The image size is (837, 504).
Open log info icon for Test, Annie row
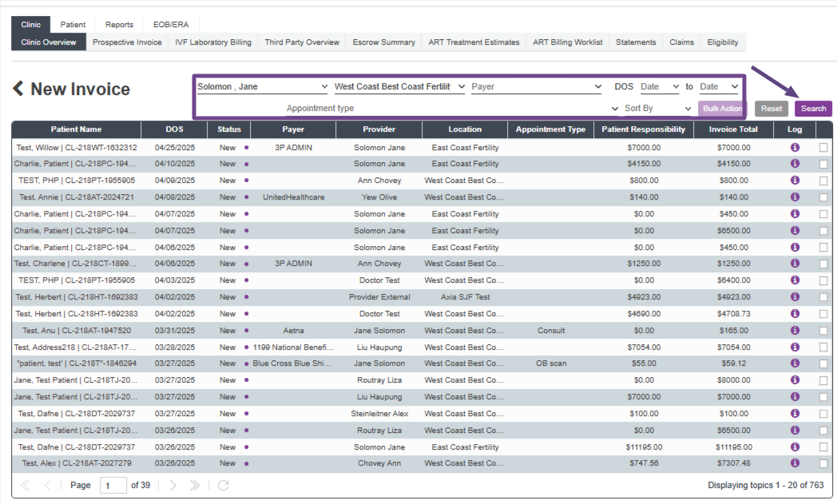point(795,197)
